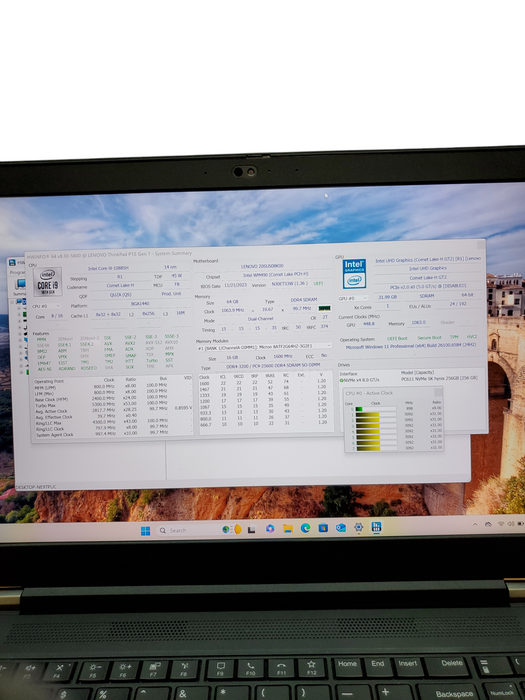Click the green memory module icon
The image size is (525, 700).
325,308
